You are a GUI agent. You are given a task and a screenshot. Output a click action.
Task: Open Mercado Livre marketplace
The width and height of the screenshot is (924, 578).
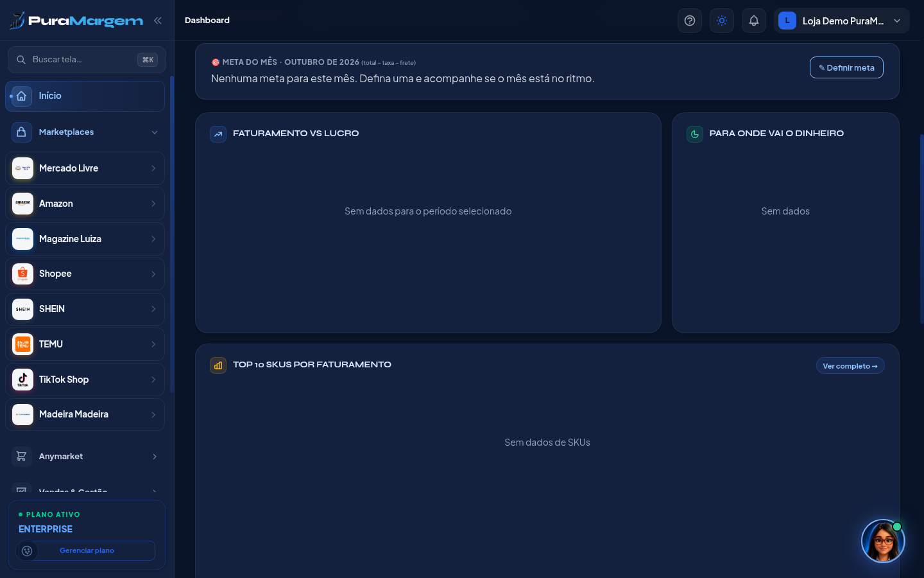[85, 168]
